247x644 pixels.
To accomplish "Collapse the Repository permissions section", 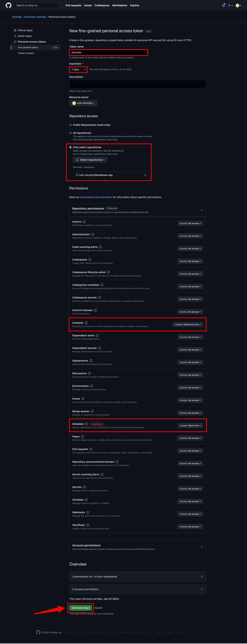I will click(x=202, y=210).
